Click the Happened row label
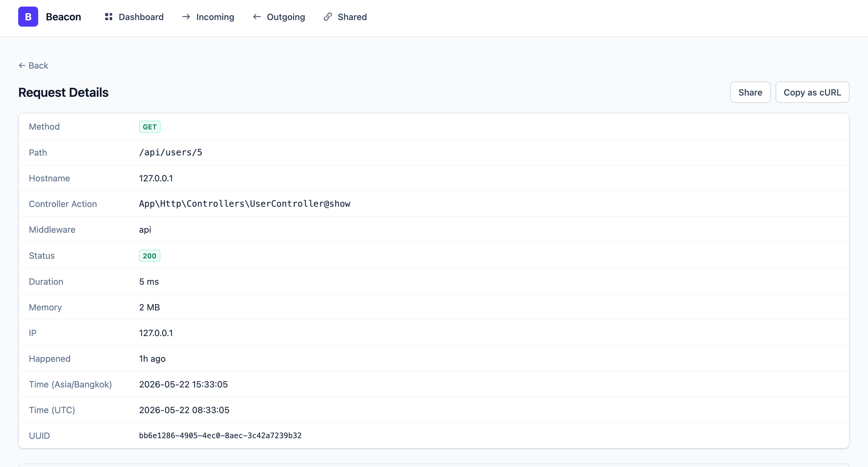 [x=50, y=359]
